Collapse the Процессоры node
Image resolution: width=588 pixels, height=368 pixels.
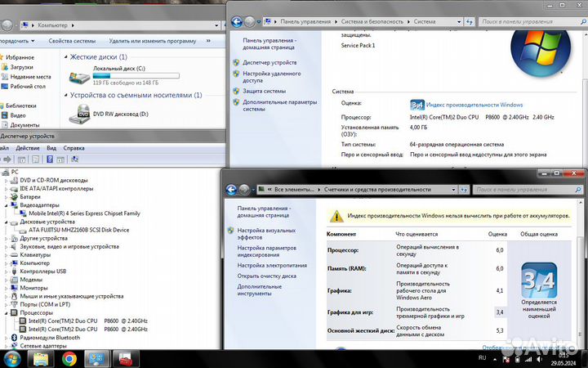tap(7, 312)
